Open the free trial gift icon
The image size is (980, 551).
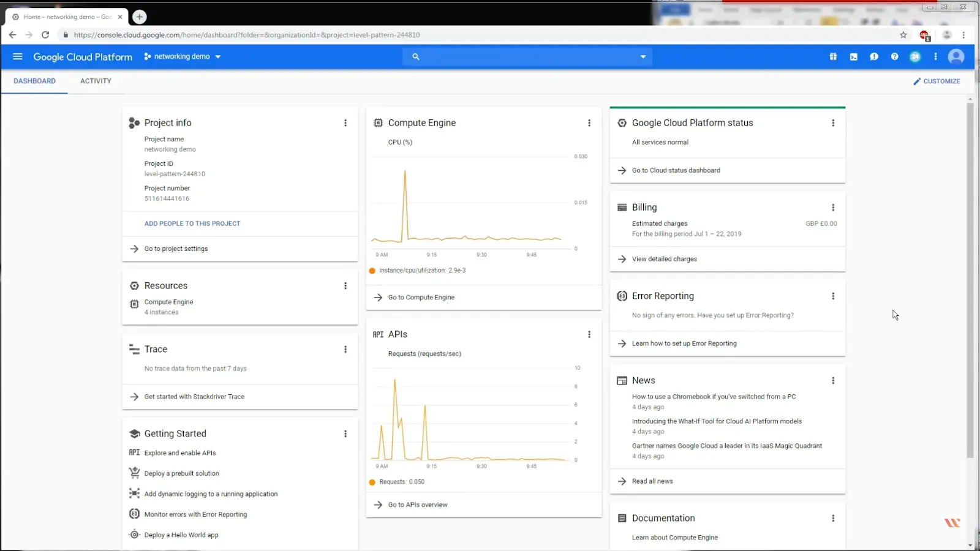(x=833, y=56)
